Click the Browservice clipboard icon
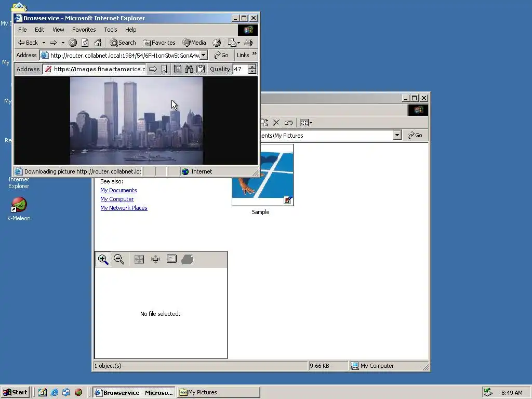 tap(201, 69)
